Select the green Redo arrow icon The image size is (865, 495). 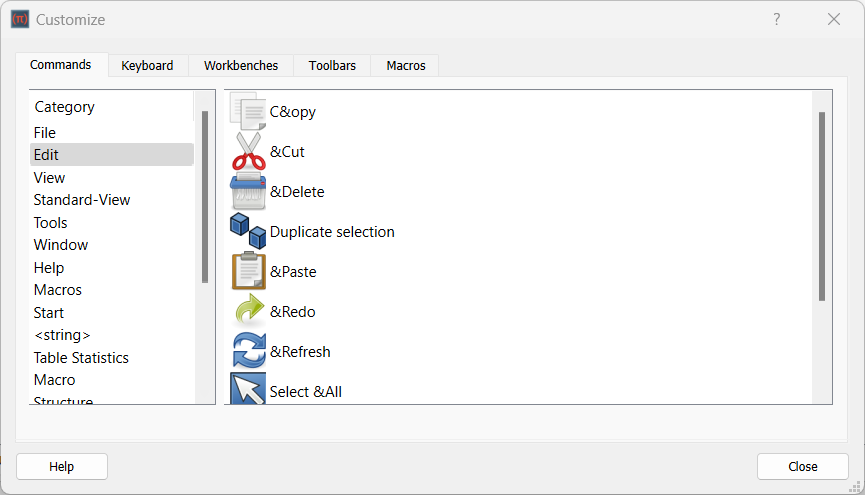(x=248, y=311)
